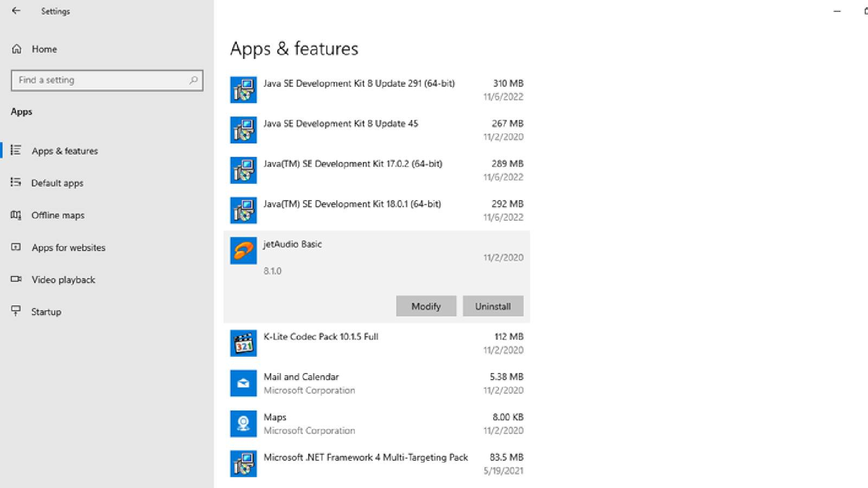Click the Java SE Update 291 installer icon
Image resolution: width=868 pixels, height=488 pixels.
tap(243, 90)
